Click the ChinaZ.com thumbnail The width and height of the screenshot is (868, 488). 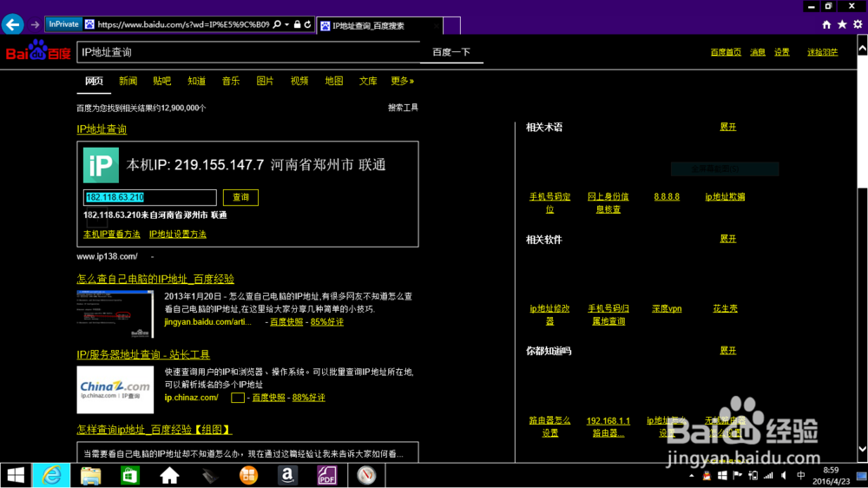click(115, 389)
